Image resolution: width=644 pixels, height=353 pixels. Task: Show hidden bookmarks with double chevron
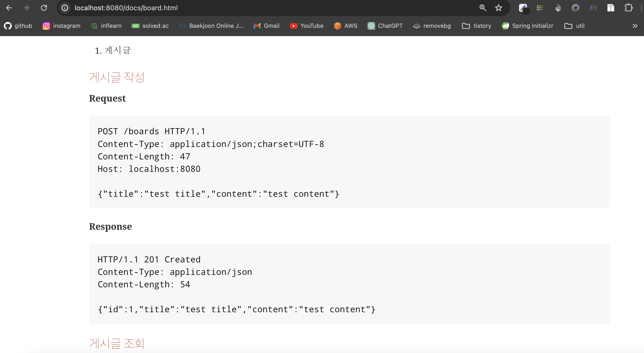635,26
